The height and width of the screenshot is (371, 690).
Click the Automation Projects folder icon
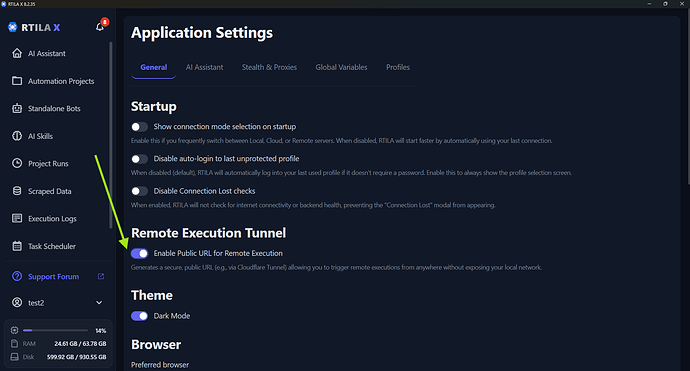17,81
